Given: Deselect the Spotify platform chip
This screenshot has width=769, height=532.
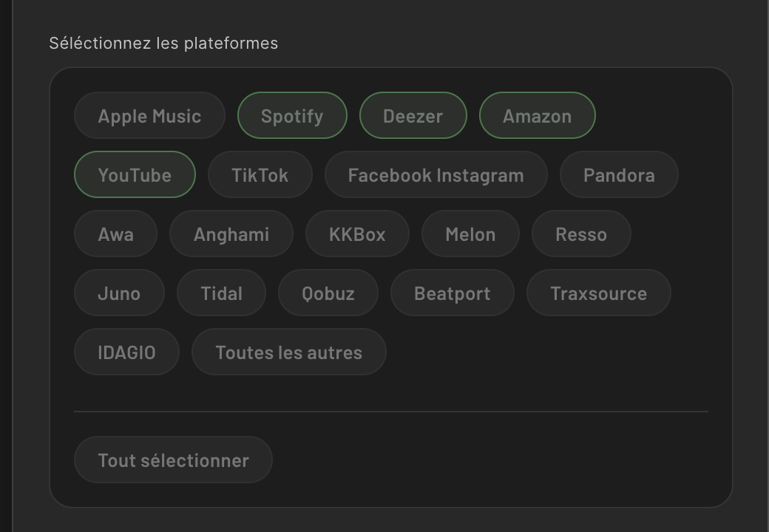Looking at the screenshot, I should coord(292,116).
